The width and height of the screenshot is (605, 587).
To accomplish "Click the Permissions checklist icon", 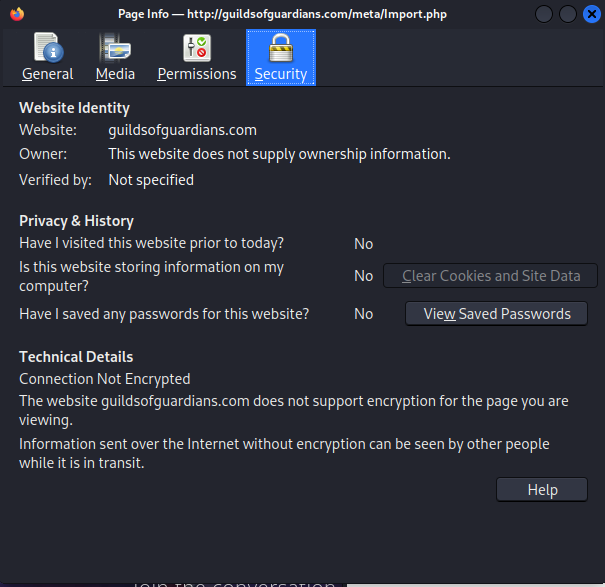I will (x=196, y=48).
